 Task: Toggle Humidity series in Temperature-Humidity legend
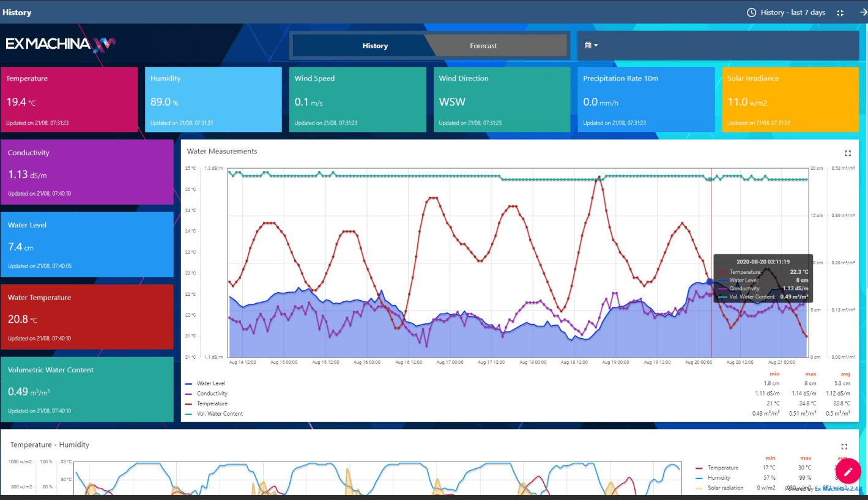(x=719, y=478)
